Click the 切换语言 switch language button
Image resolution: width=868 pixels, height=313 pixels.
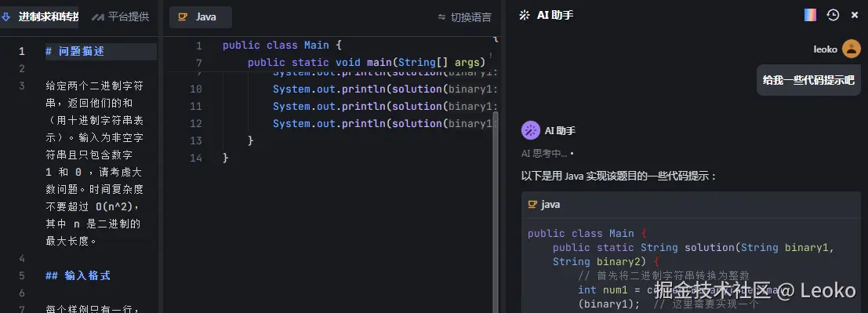pos(464,17)
